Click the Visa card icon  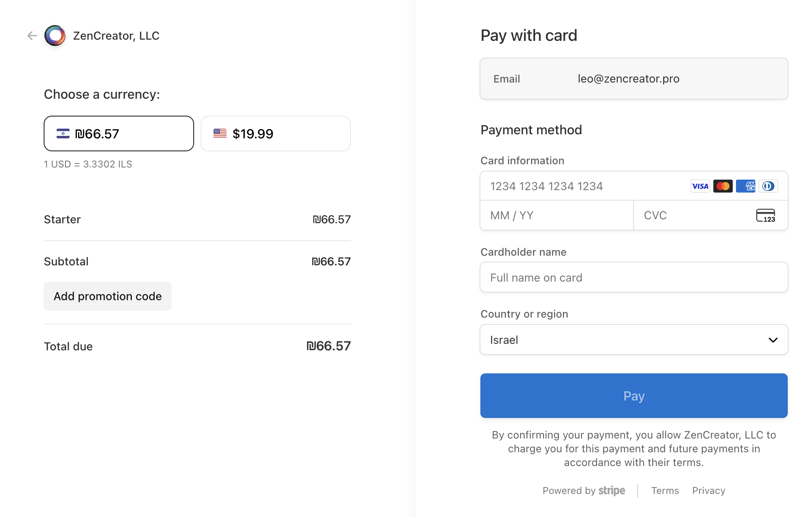click(700, 186)
